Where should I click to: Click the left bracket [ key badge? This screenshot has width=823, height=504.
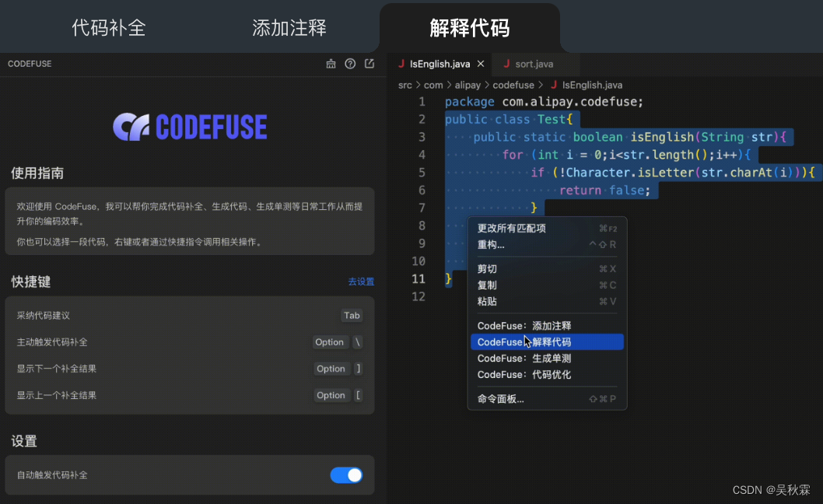tap(358, 395)
